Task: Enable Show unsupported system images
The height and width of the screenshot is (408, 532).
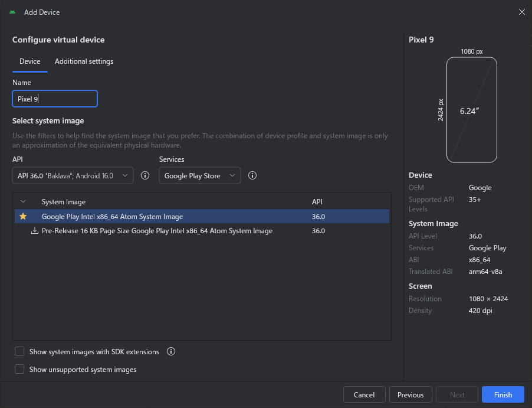Action: (x=19, y=369)
